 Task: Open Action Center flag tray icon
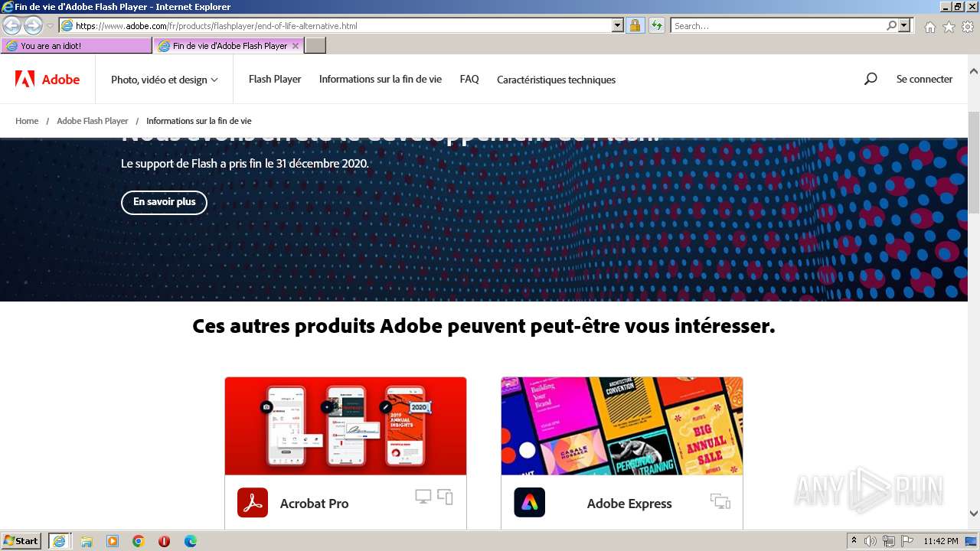pyautogui.click(x=907, y=541)
